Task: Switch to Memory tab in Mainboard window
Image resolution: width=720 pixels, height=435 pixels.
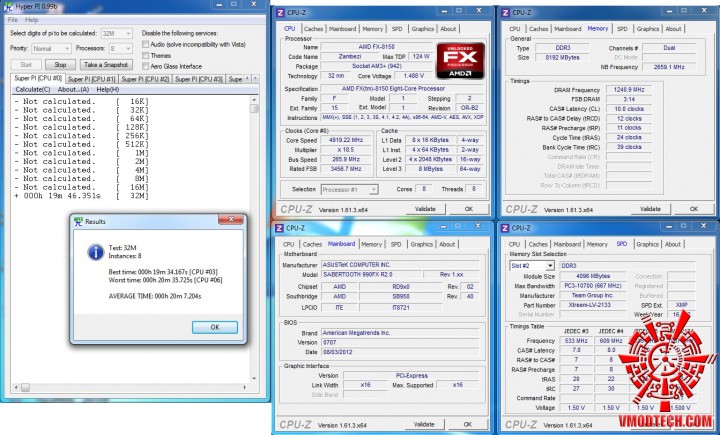Action: [x=371, y=244]
